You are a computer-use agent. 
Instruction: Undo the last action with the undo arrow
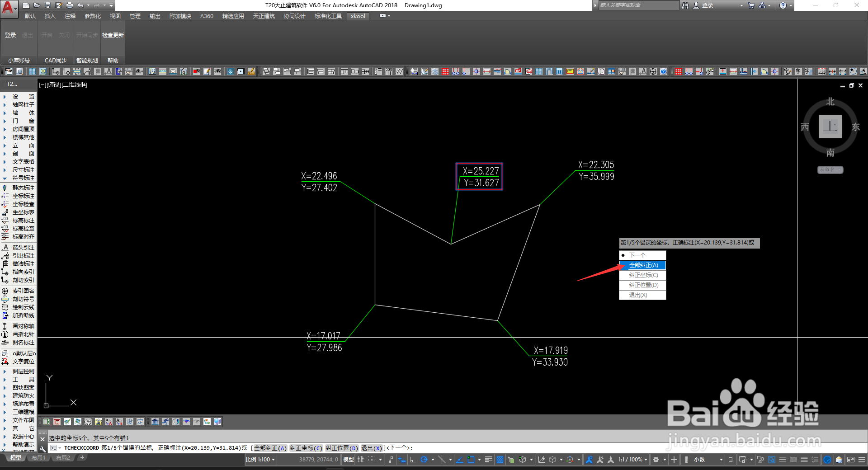pos(80,5)
